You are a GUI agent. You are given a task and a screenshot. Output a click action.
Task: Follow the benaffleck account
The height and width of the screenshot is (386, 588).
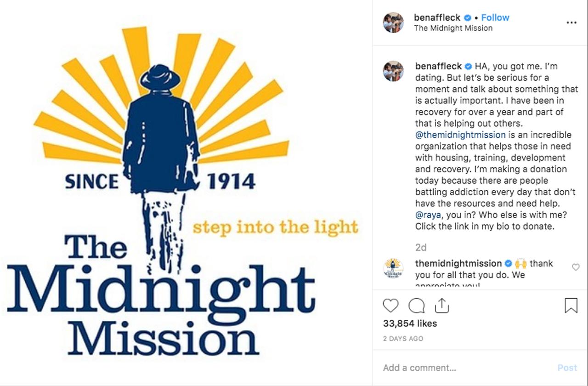[x=495, y=17]
